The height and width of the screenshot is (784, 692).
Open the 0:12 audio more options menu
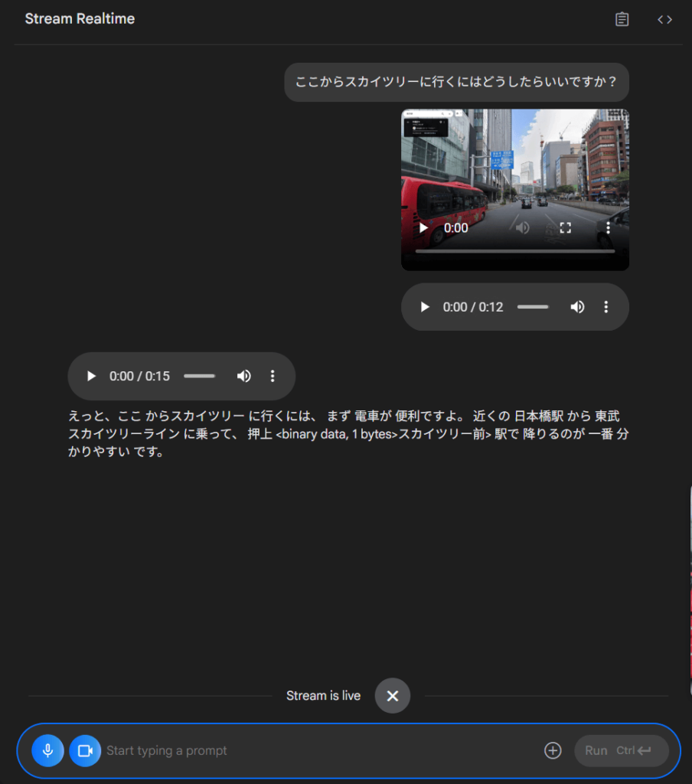pos(606,307)
